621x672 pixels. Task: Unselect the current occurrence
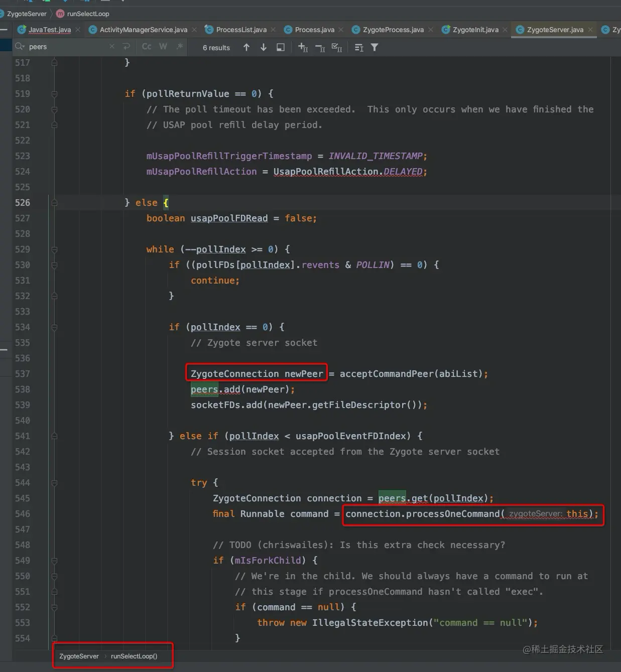pos(320,47)
